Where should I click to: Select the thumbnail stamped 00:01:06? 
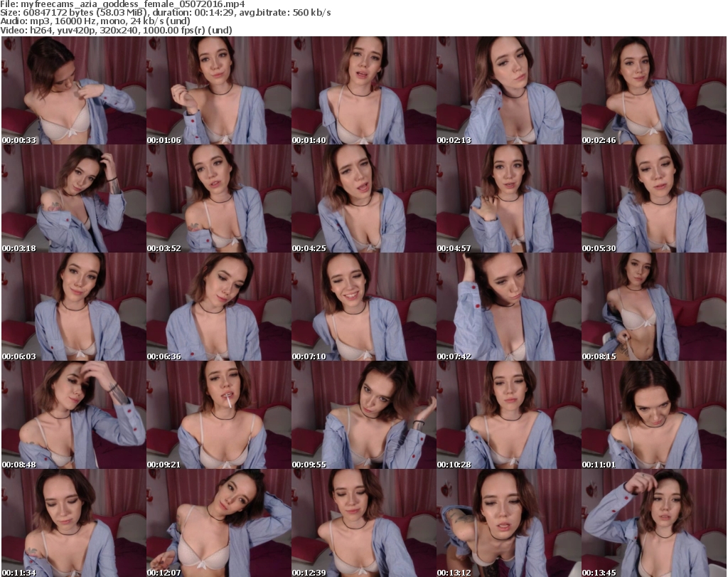point(219,90)
